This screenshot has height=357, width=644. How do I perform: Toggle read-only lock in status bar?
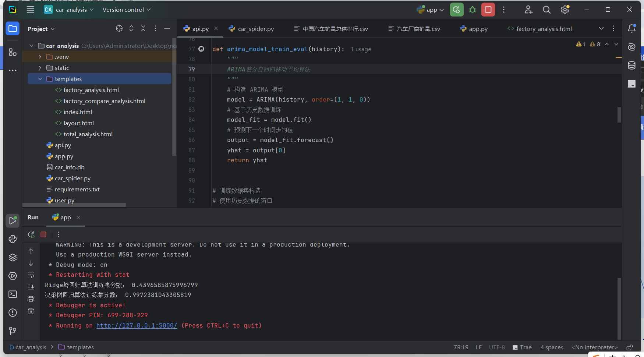click(x=630, y=347)
